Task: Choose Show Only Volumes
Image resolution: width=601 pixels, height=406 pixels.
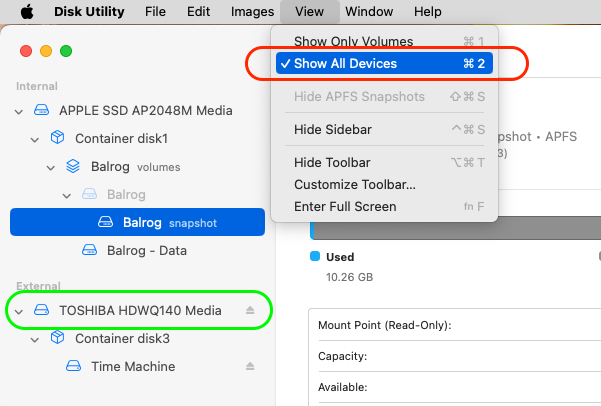Action: pyautogui.click(x=384, y=41)
